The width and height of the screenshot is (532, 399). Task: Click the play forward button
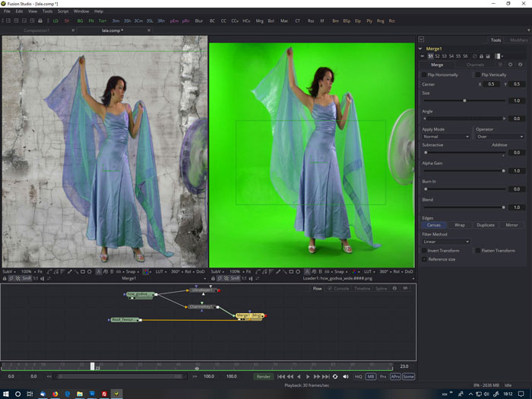[308, 376]
